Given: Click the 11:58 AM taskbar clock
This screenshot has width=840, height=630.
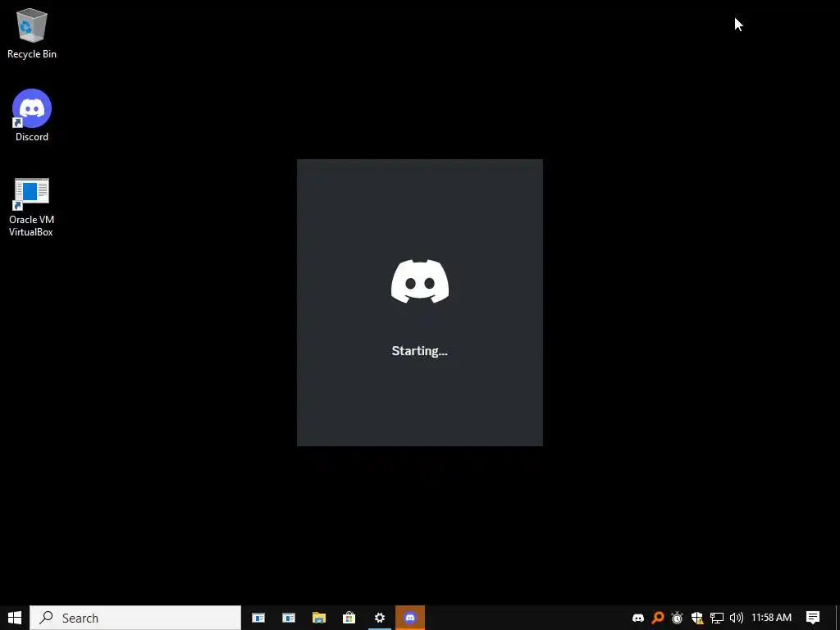Looking at the screenshot, I should click(x=771, y=618).
